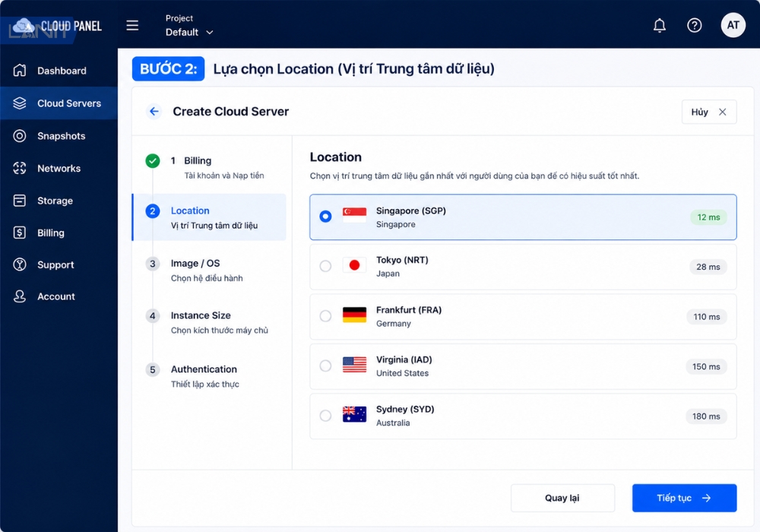The image size is (760, 532).
Task: Click the Tokyo (NRT) location name
Action: 402,260
